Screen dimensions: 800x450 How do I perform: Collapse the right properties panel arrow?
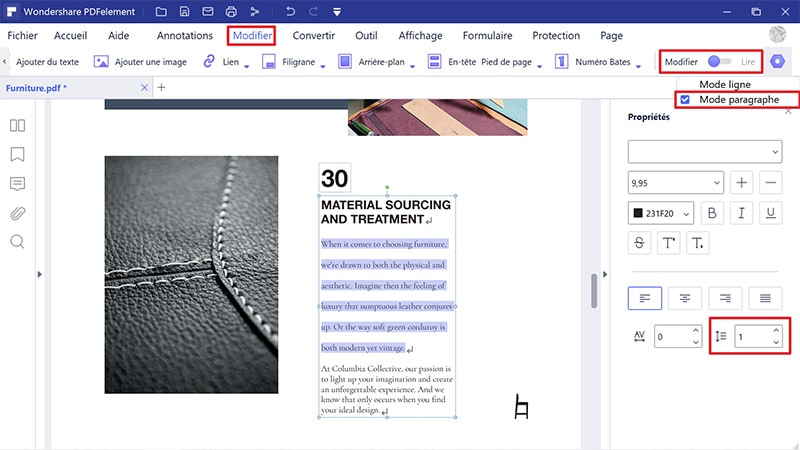[605, 274]
